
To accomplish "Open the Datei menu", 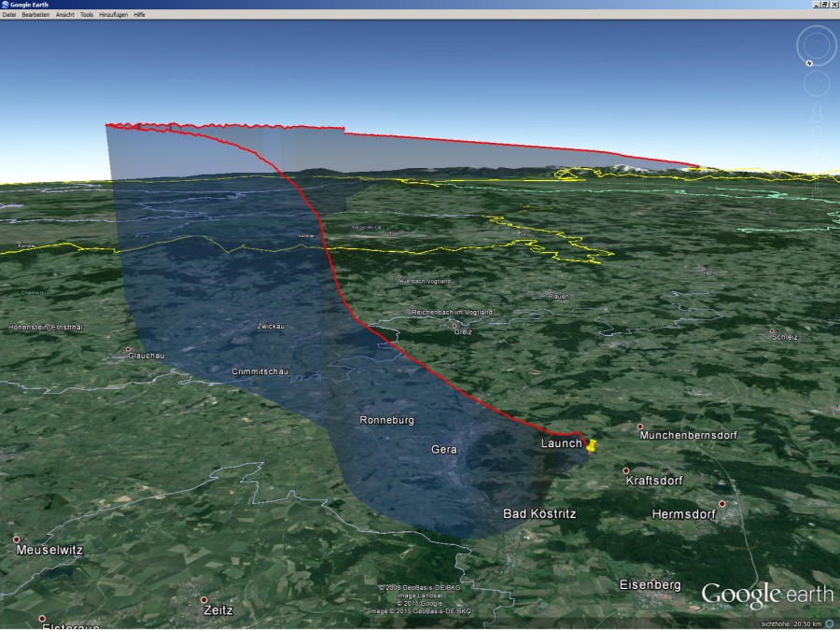I will tap(11, 14).
